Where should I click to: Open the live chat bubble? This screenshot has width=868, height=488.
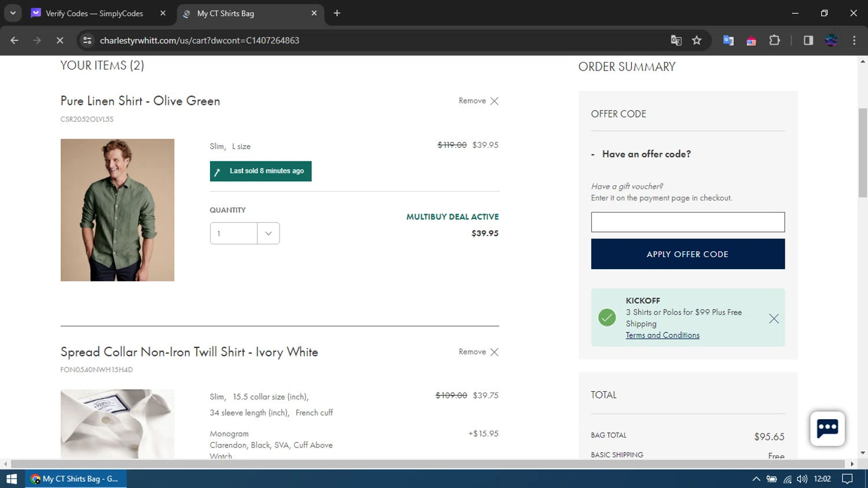[x=827, y=429]
